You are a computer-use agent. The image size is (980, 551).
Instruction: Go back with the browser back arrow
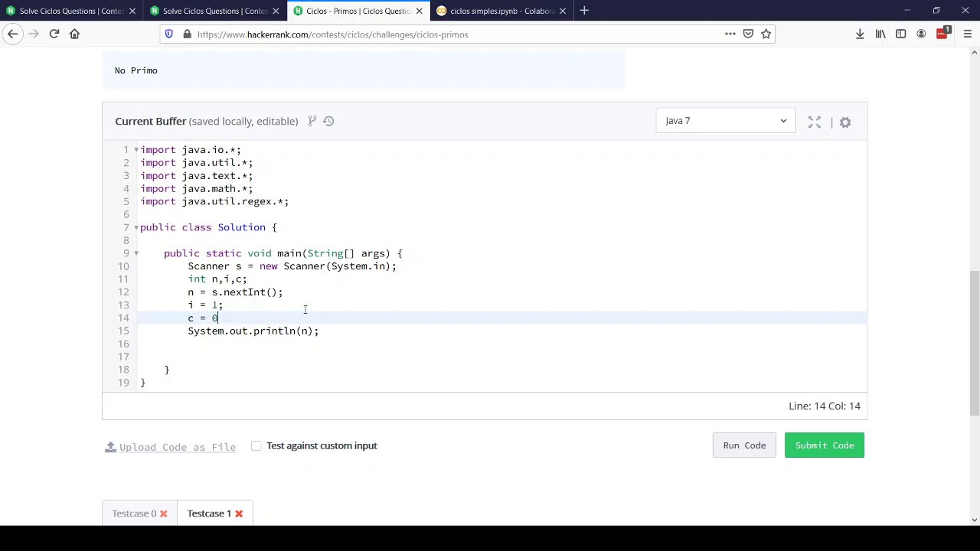coord(13,34)
